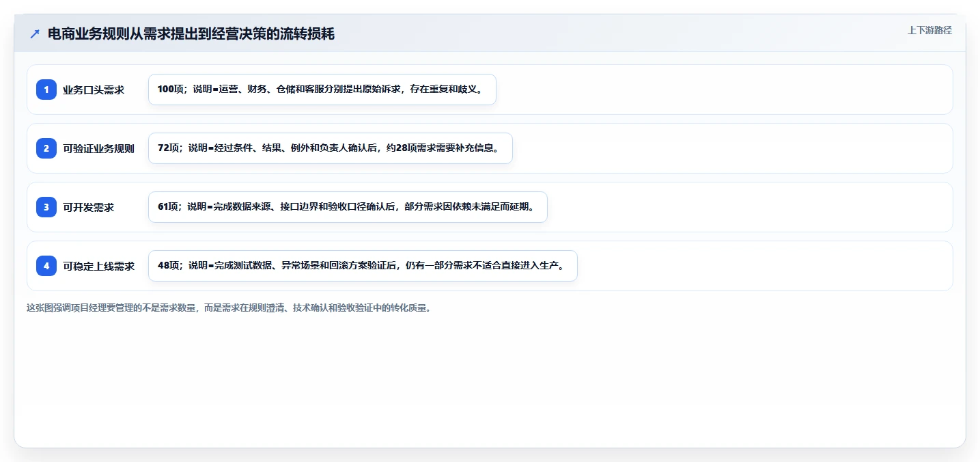The height and width of the screenshot is (462, 980).
Task: Select the 可验证业务规则 stage label
Action: click(x=98, y=148)
